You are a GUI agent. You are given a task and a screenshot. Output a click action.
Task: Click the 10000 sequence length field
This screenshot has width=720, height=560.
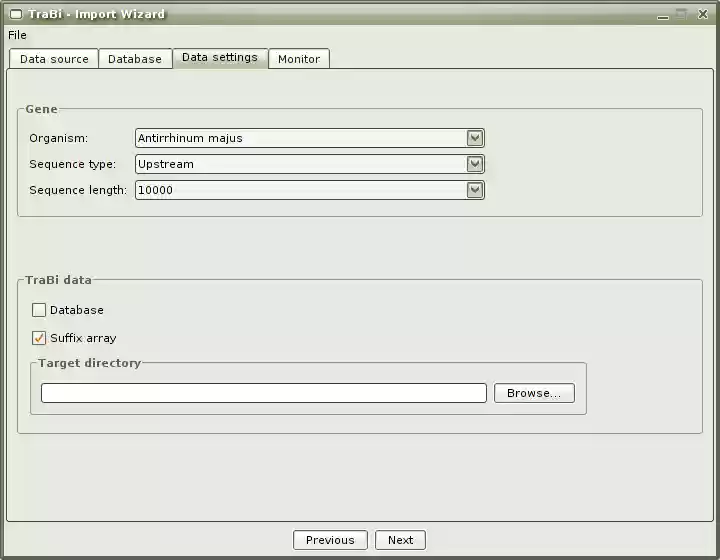(310, 190)
